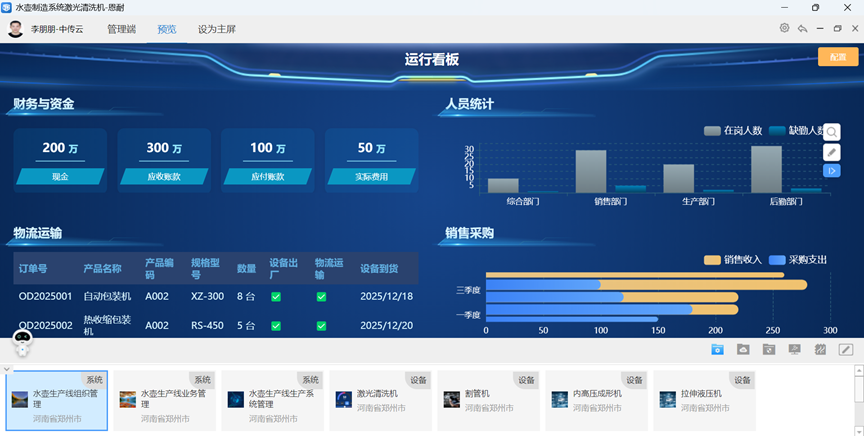Toggle 设备出厂 checkbox for order OD2025001

click(x=276, y=297)
